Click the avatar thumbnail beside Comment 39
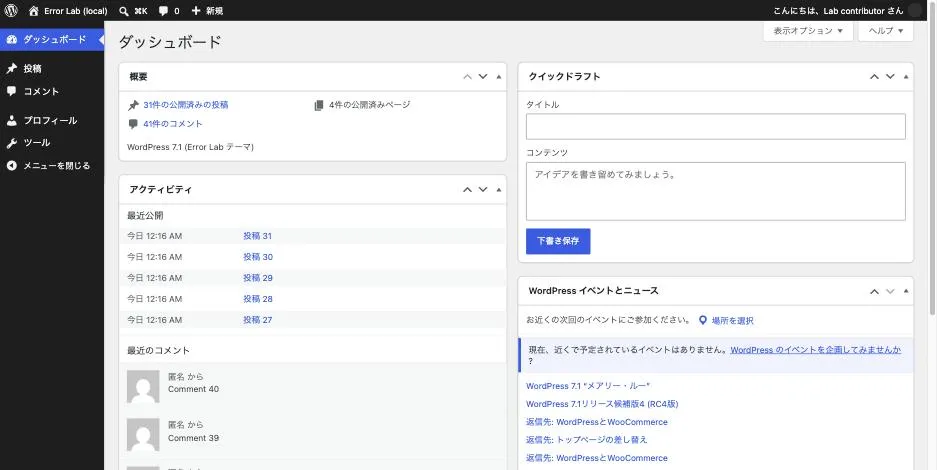This screenshot has width=937, height=470. pos(143,434)
